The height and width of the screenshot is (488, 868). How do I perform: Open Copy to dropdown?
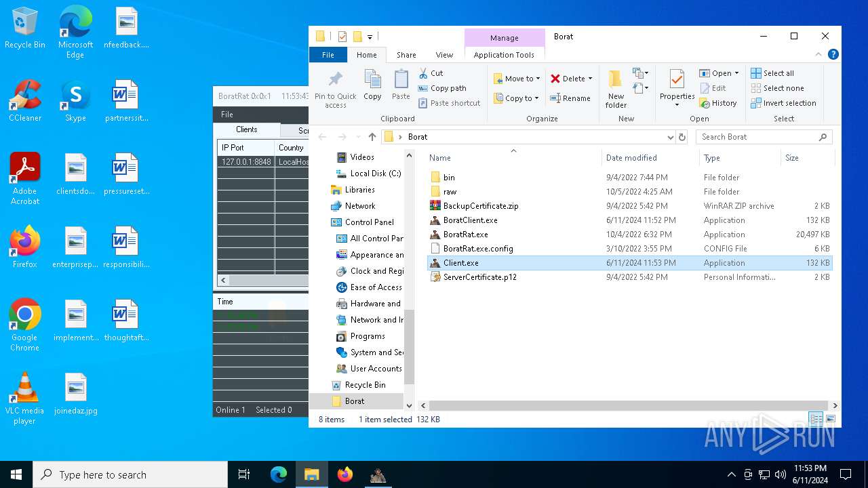(x=516, y=98)
